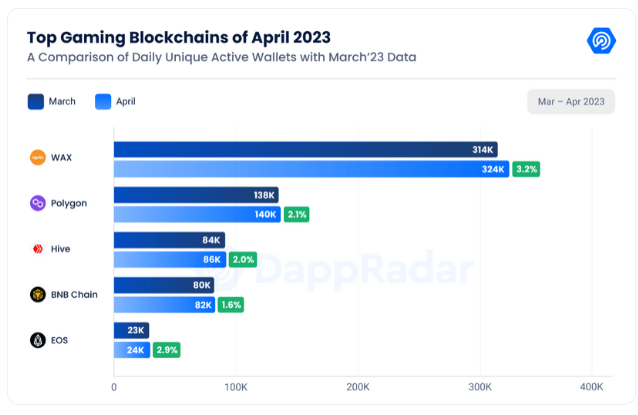Click the DappRadar logo icon
This screenshot has height=415, width=638.
click(x=600, y=41)
